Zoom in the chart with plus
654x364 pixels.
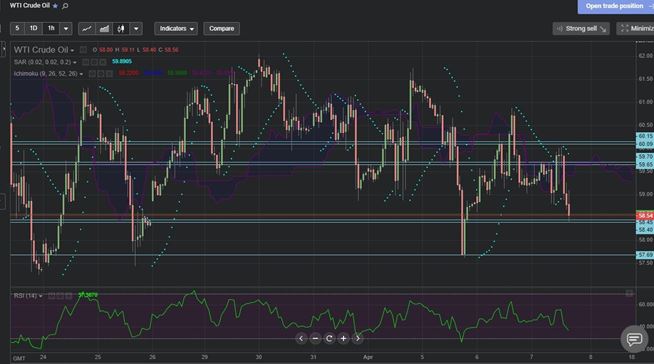343,339
